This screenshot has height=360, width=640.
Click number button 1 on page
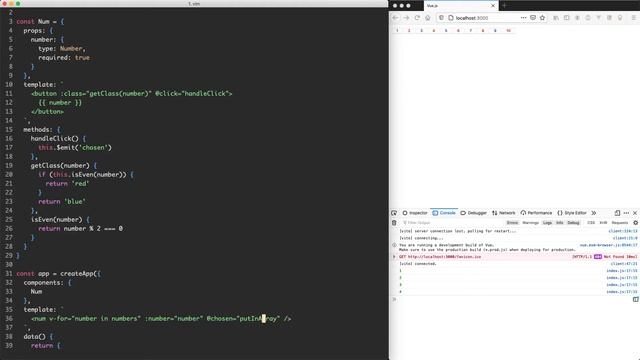click(x=397, y=31)
